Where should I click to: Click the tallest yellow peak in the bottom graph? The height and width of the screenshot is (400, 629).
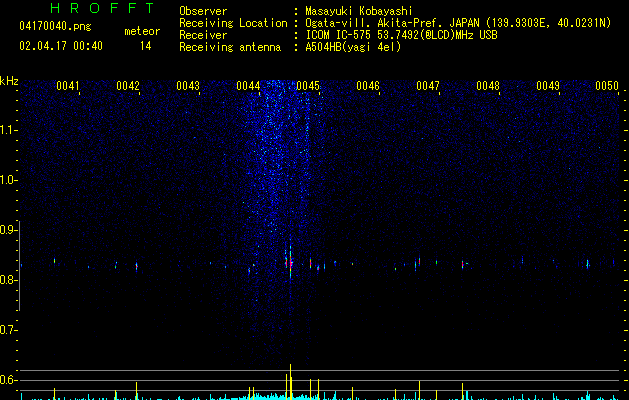(290, 381)
